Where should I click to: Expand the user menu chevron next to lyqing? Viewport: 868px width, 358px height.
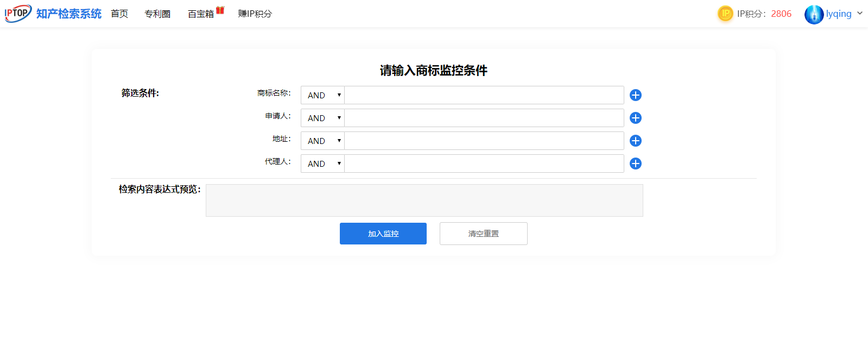click(x=859, y=14)
